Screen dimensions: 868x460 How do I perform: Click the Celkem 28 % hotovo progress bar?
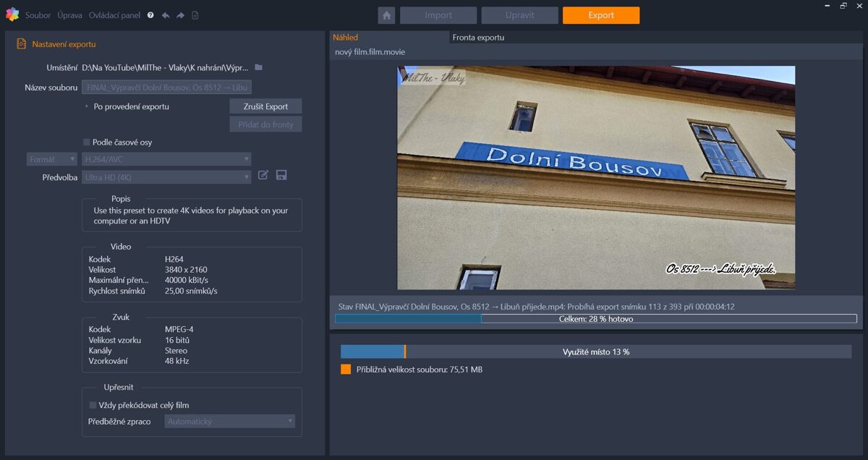click(596, 318)
